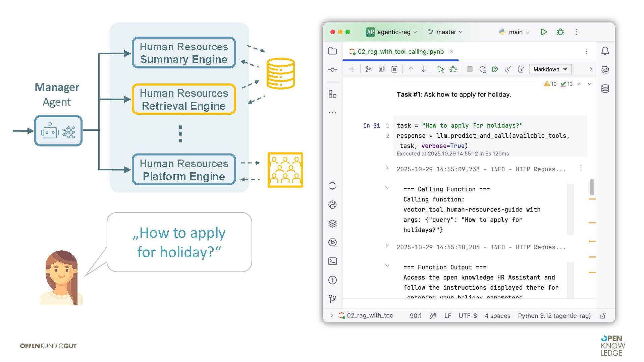This screenshot has height=362, width=644.
Task: Open the Markdown cell type dropdown
Action: pyautogui.click(x=550, y=69)
